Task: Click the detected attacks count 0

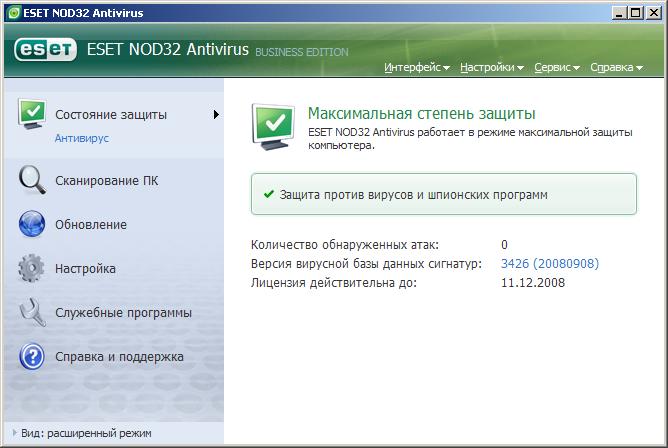Action: (x=504, y=244)
